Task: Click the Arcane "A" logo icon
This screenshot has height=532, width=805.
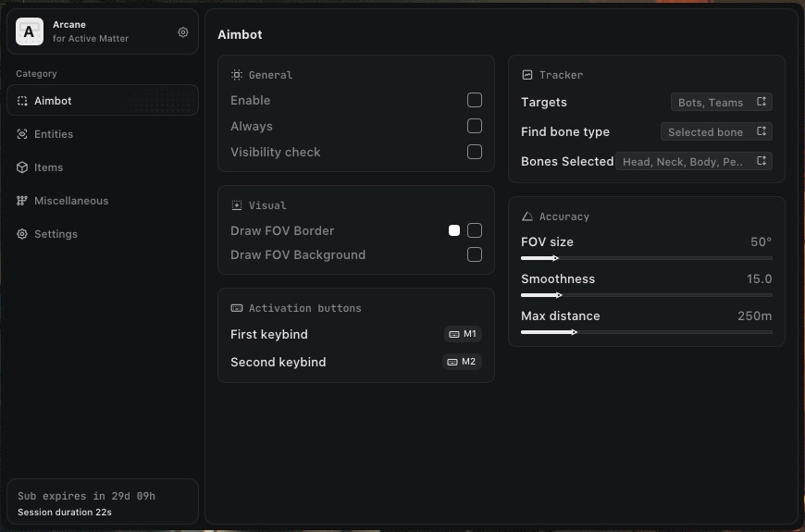Action: pyautogui.click(x=30, y=32)
